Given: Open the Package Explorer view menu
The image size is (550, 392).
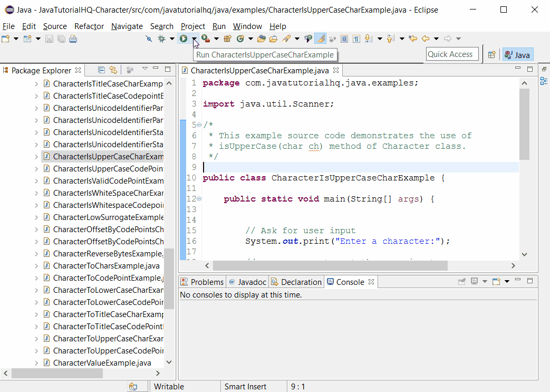Looking at the screenshot, I should pyautogui.click(x=144, y=69).
